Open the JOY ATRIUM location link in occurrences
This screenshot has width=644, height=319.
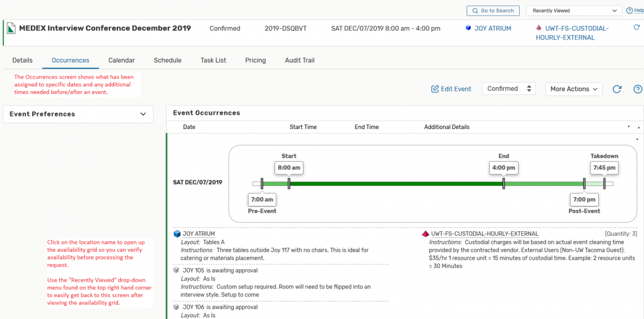pos(199,234)
